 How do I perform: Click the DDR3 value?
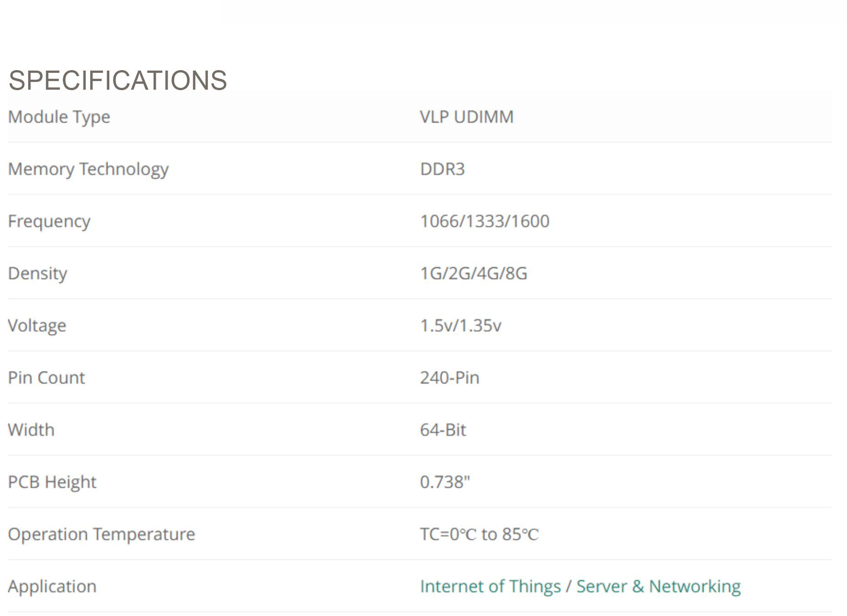(x=442, y=169)
